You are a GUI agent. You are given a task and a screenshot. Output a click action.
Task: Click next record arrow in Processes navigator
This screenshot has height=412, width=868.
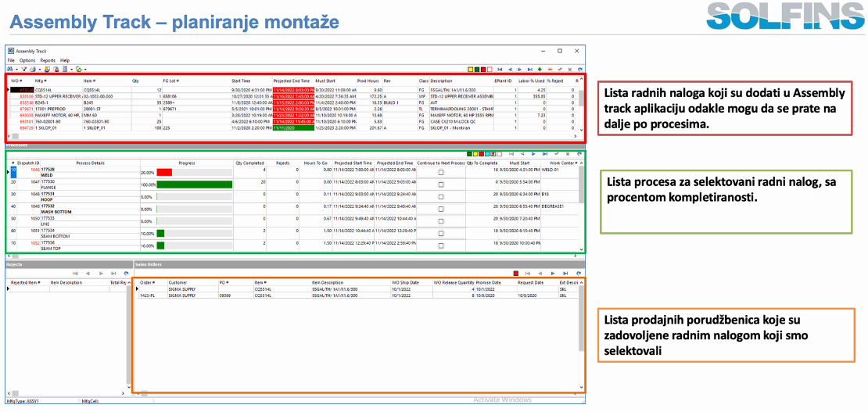(x=533, y=154)
